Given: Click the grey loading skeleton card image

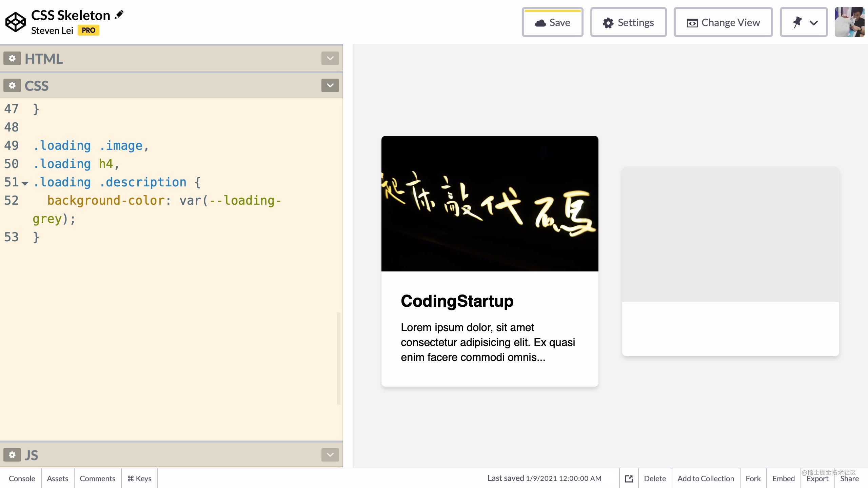Looking at the screenshot, I should pyautogui.click(x=731, y=234).
